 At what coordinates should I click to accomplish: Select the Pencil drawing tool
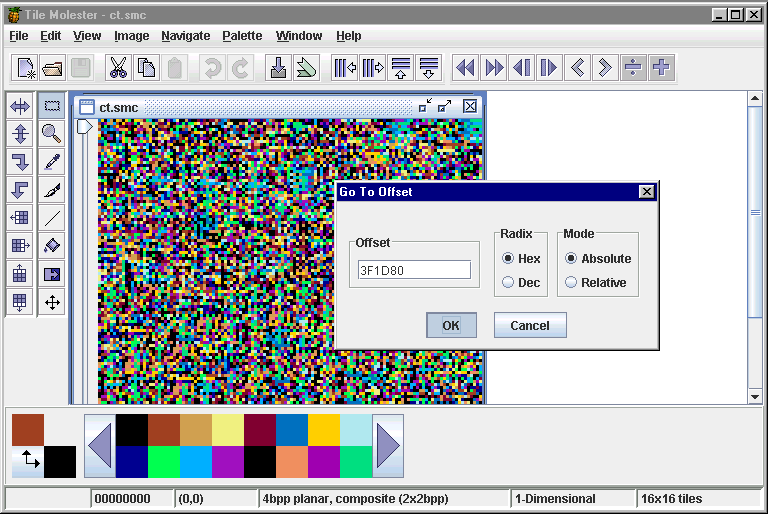[x=52, y=162]
